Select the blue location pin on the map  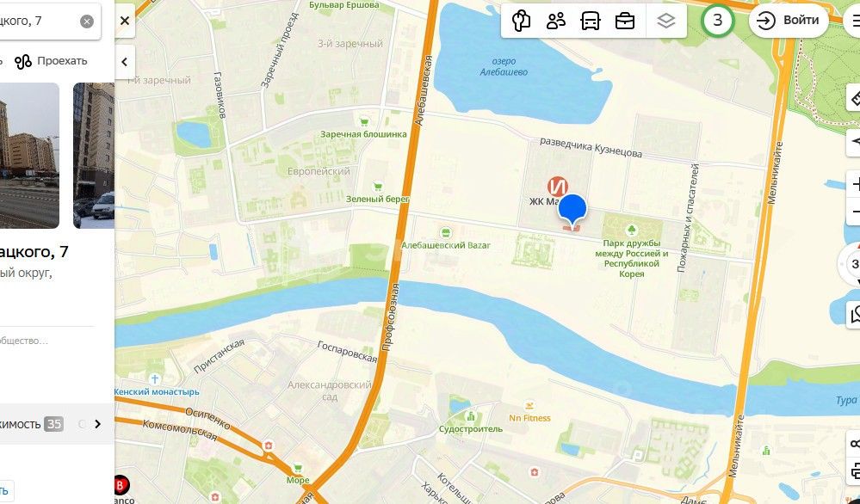point(572,212)
